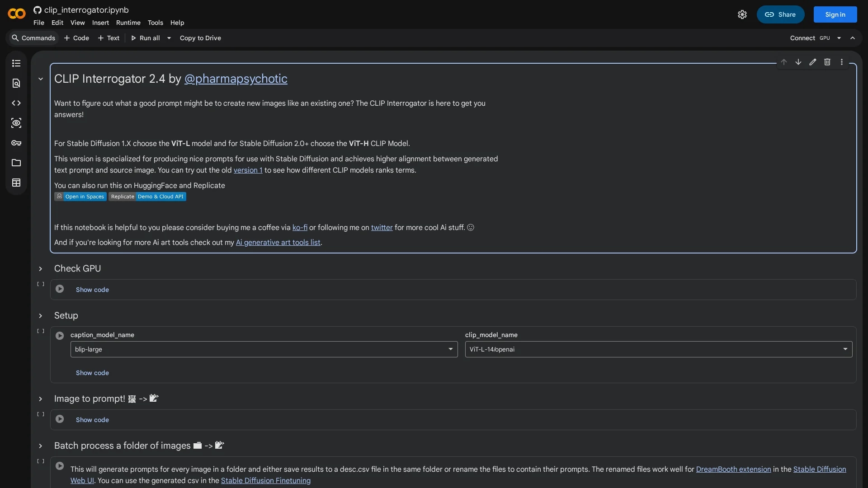Viewport: 868px width, 488px height.
Task: Open the Stable Diffusion Finetuning link
Action: click(266, 480)
